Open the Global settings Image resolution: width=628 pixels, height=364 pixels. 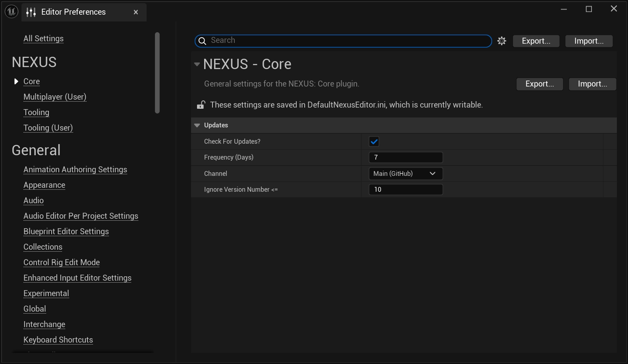click(35, 309)
